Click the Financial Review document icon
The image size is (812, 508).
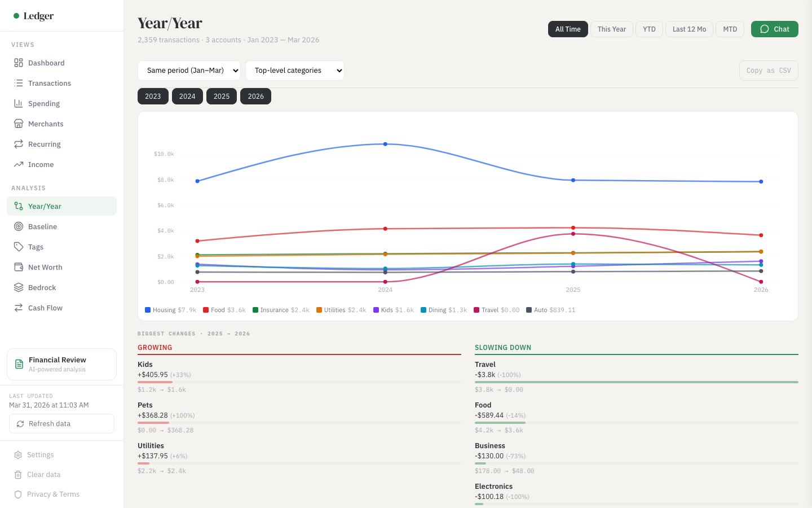coord(19,364)
